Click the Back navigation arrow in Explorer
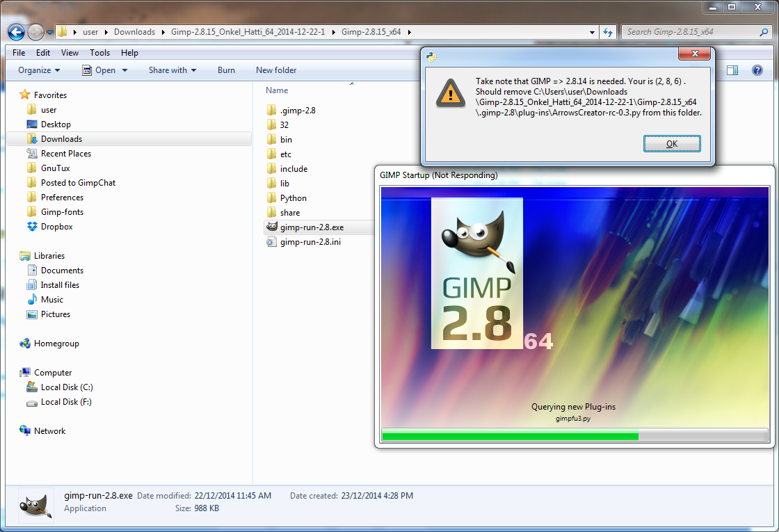779x532 pixels. tap(17, 32)
